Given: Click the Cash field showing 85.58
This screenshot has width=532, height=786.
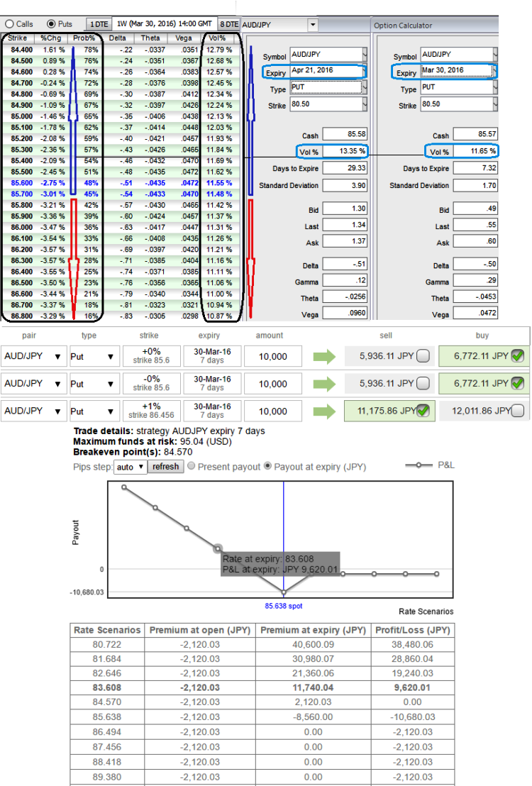Looking at the screenshot, I should pos(345,134).
